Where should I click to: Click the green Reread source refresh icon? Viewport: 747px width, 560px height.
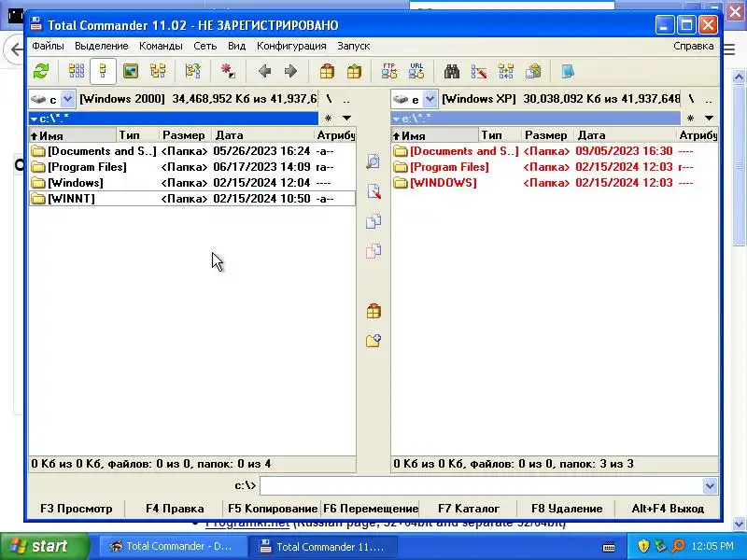(41, 72)
